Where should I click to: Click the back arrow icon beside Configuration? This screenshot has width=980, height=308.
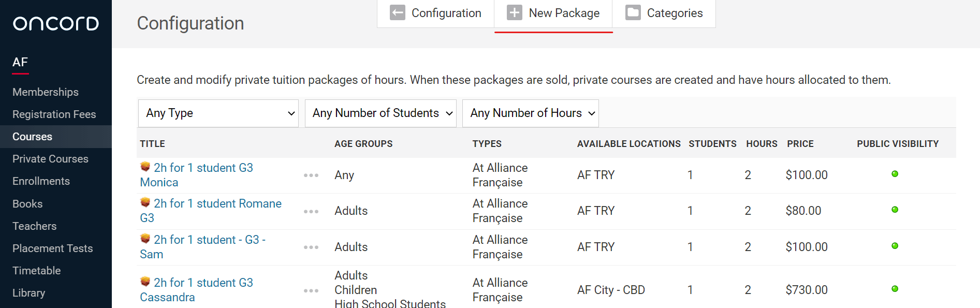pos(397,13)
